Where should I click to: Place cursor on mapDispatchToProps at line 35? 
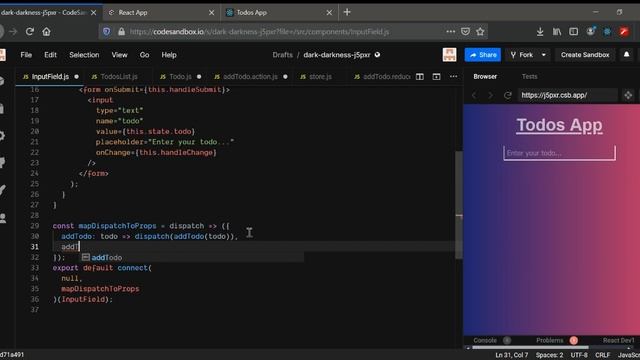[100, 289]
